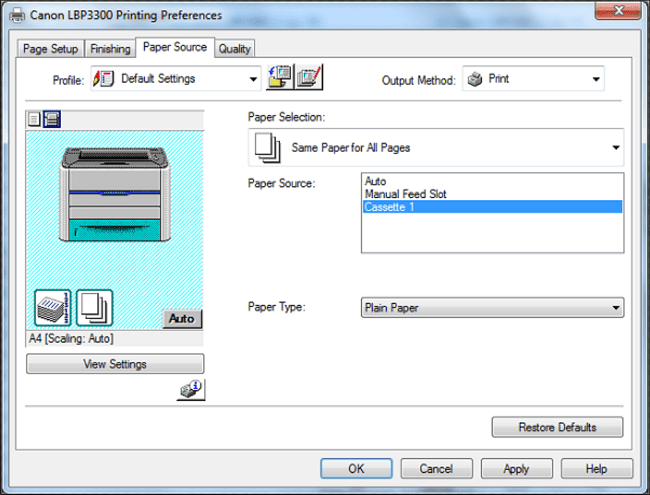Click the View Settings button
The height and width of the screenshot is (495, 650).
[x=115, y=364]
